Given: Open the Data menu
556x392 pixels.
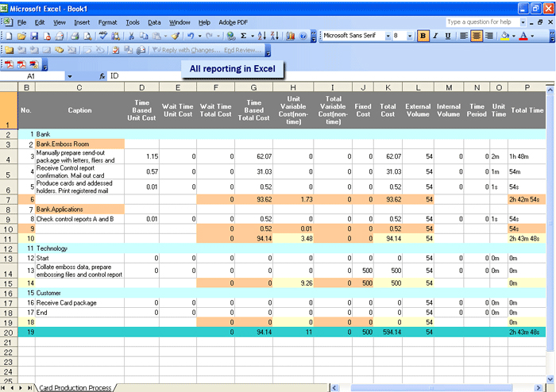Looking at the screenshot, I should [154, 22].
